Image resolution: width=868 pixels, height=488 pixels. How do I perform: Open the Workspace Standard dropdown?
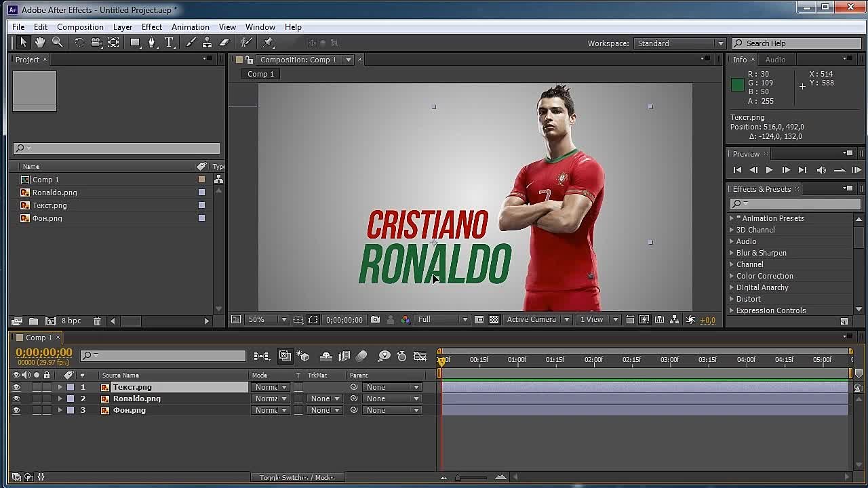680,43
